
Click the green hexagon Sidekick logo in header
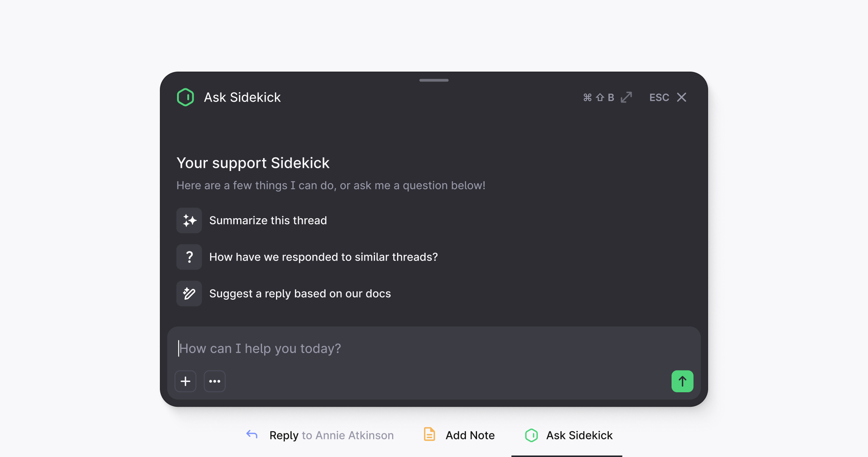(x=185, y=97)
